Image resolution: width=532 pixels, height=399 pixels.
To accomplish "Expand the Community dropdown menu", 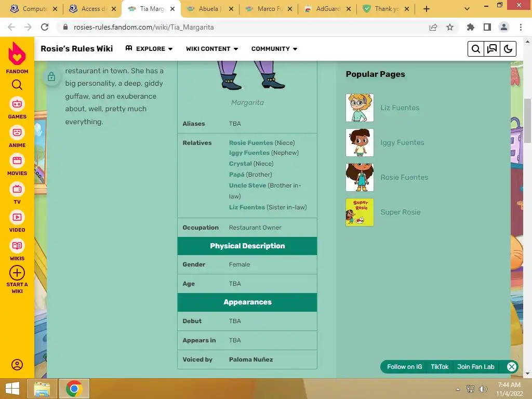I will point(274,49).
